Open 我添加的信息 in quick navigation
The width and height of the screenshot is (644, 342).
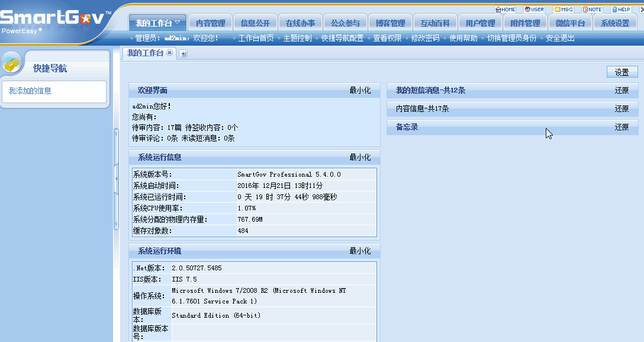coord(30,91)
